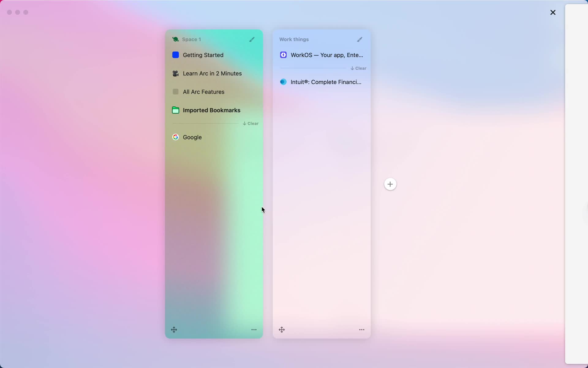Select Getting Started tab in Space 1

coord(203,55)
